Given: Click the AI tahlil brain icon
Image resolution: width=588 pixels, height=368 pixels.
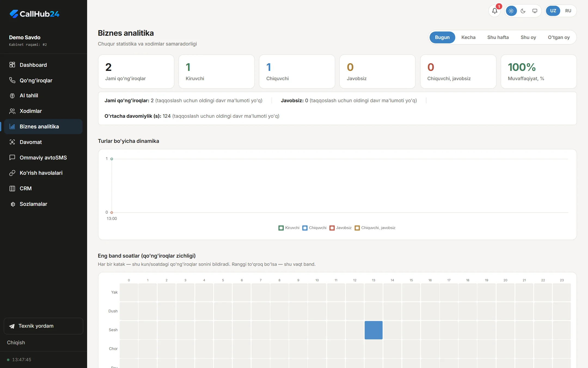Looking at the screenshot, I should [12, 96].
